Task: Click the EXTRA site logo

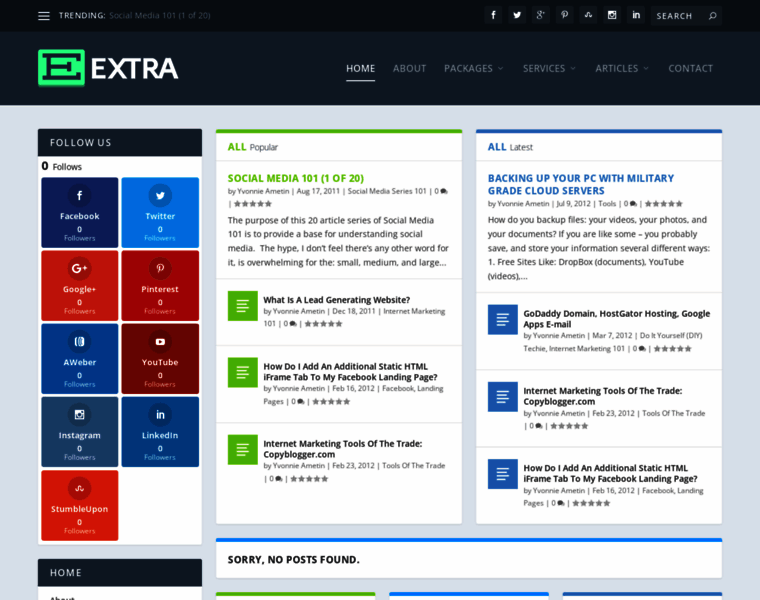Action: (108, 68)
